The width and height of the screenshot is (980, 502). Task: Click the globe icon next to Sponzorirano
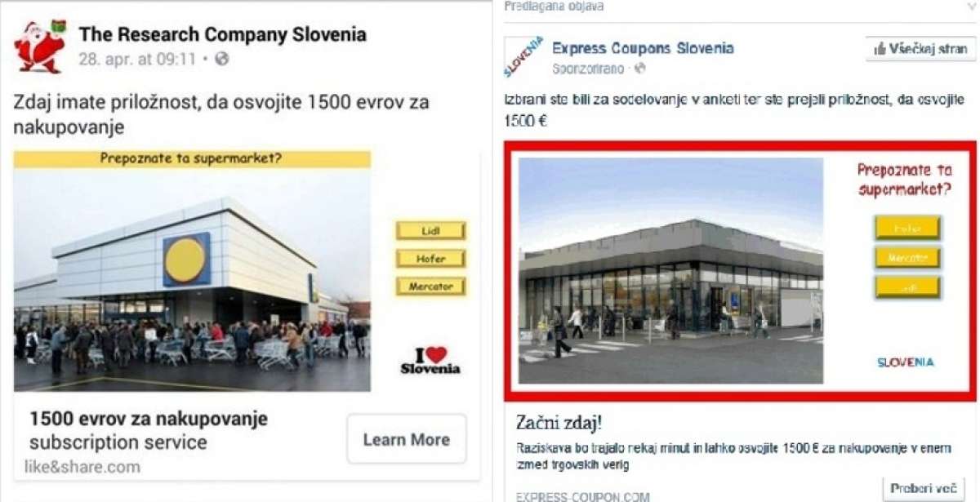point(640,69)
